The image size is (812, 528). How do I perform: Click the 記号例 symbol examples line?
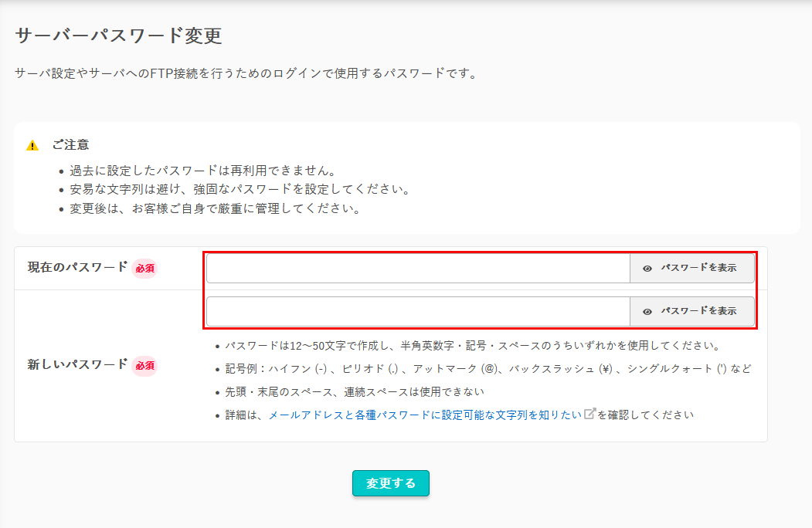488,368
